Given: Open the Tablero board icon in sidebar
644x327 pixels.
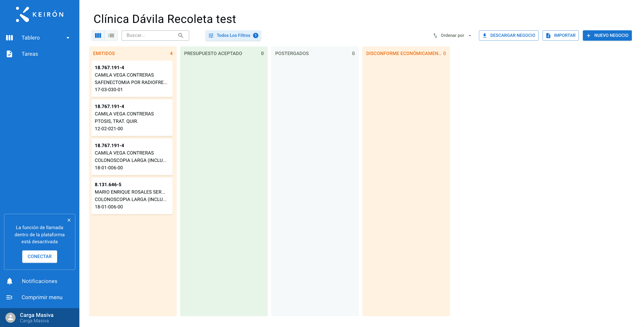Looking at the screenshot, I should (x=9, y=38).
